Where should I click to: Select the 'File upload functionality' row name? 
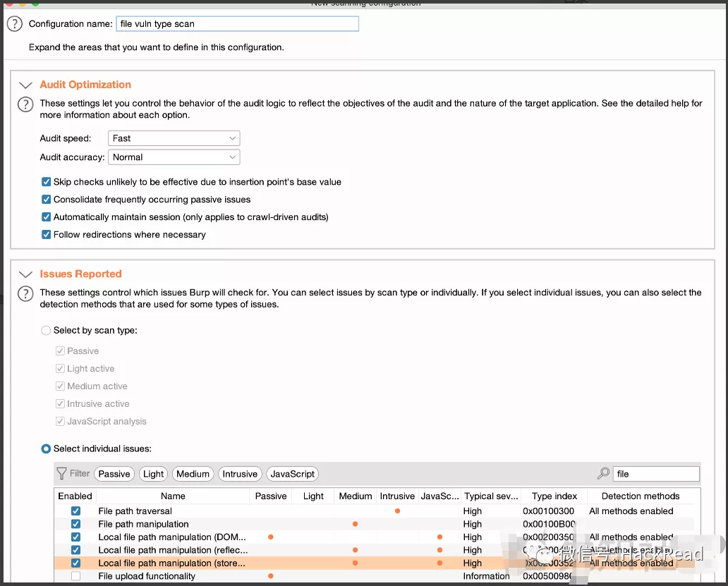tap(147, 576)
